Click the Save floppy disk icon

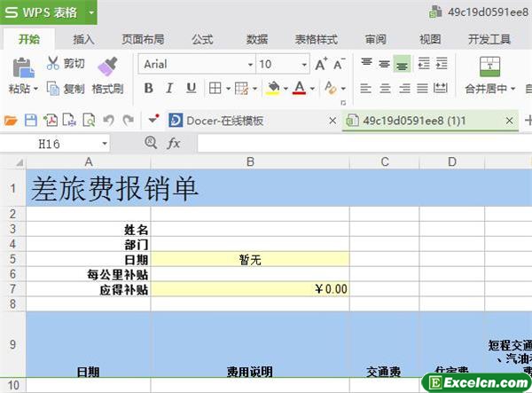pos(30,121)
